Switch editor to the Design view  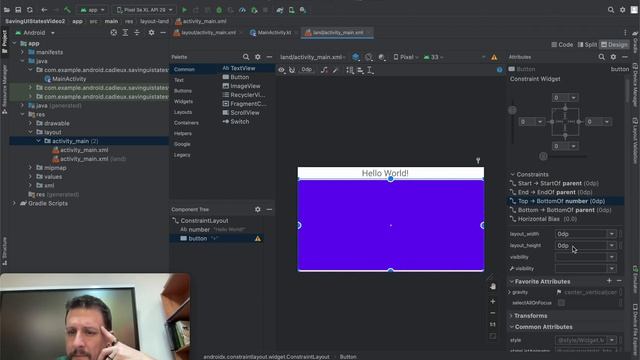[x=614, y=44]
